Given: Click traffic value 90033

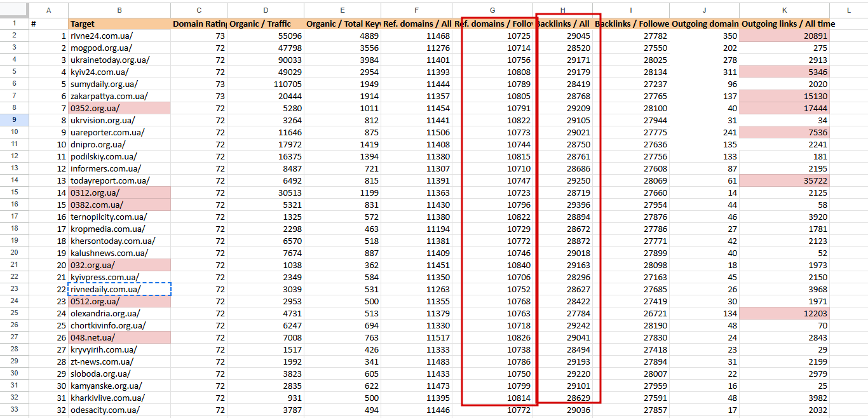Looking at the screenshot, I should [266, 60].
